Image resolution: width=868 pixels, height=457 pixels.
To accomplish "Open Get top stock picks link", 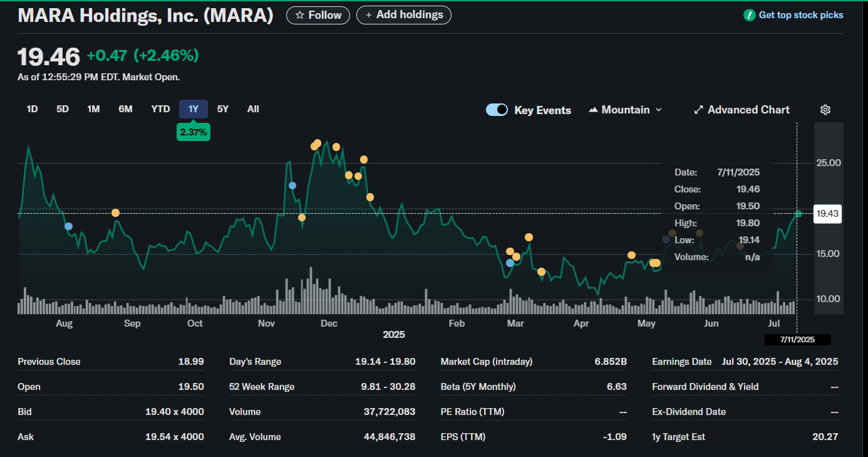I will [x=801, y=15].
